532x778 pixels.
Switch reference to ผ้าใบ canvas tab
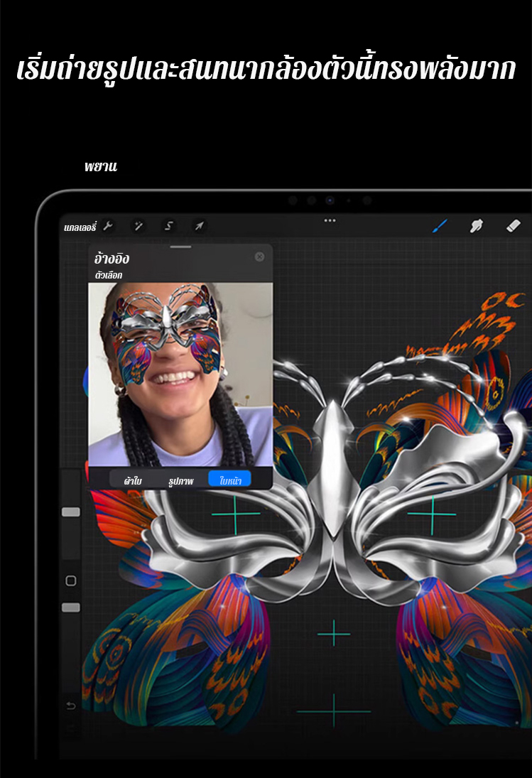click(x=132, y=480)
